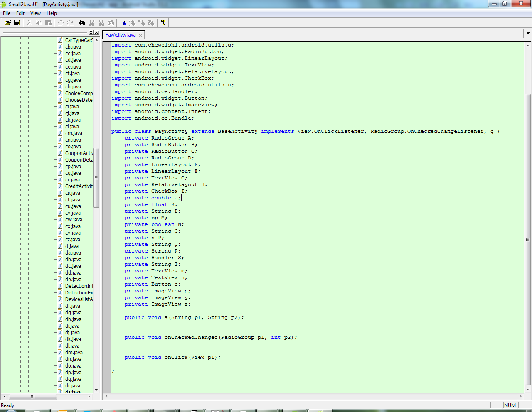This screenshot has width=532, height=412.
Task: Click the file tree scroll up arrow
Action: tap(96, 40)
